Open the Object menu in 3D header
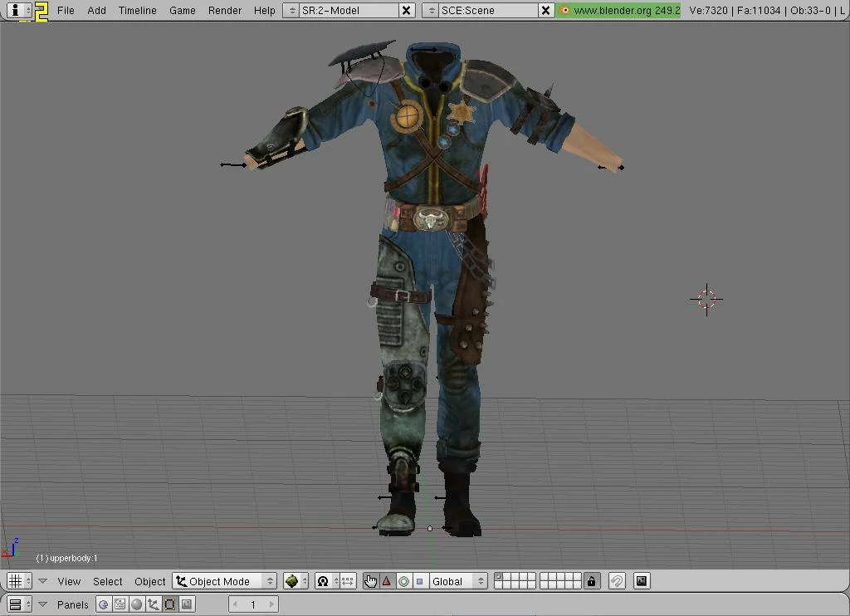This screenshot has height=616, width=850. (x=149, y=581)
